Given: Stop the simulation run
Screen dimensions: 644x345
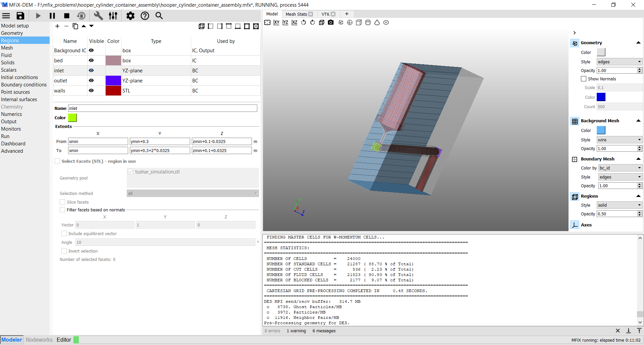Looking at the screenshot, I should 67,16.
